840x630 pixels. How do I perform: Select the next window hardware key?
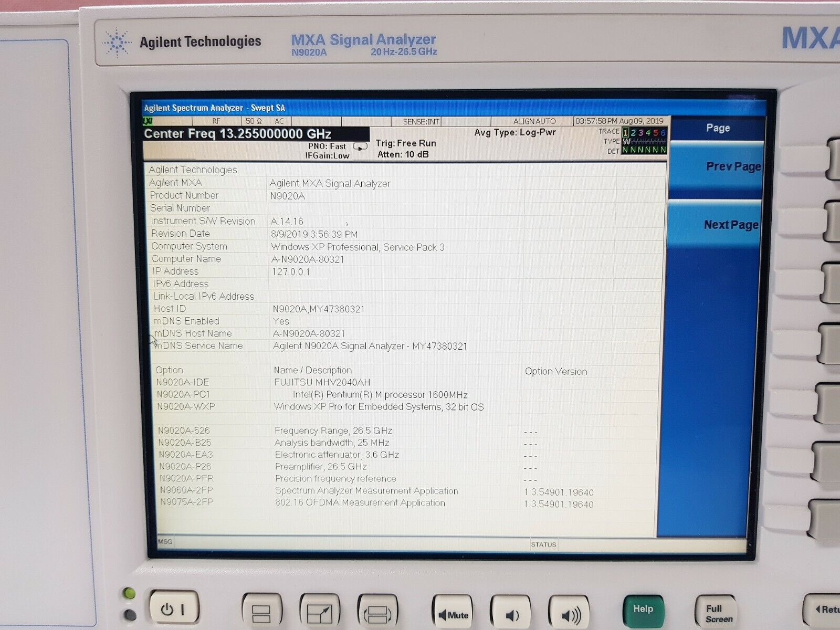pos(377,612)
